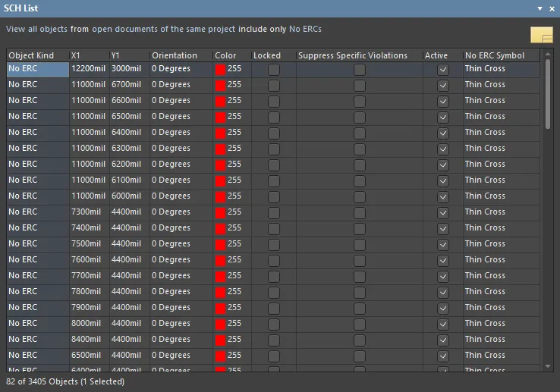560x392 pixels.
Task: Toggle Suppress Violations checkbox for row Y1 6600mil
Action: click(x=360, y=102)
